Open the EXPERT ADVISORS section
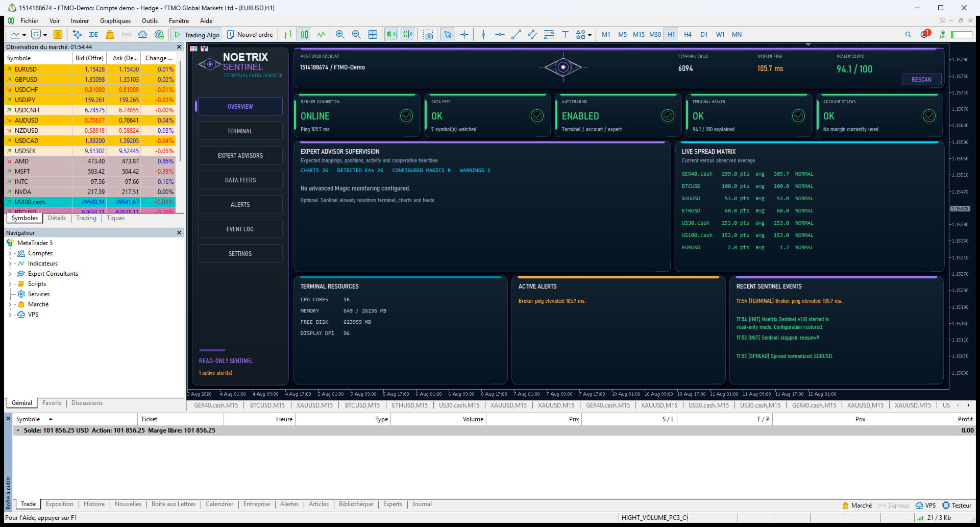The height and width of the screenshot is (527, 980). tap(240, 156)
